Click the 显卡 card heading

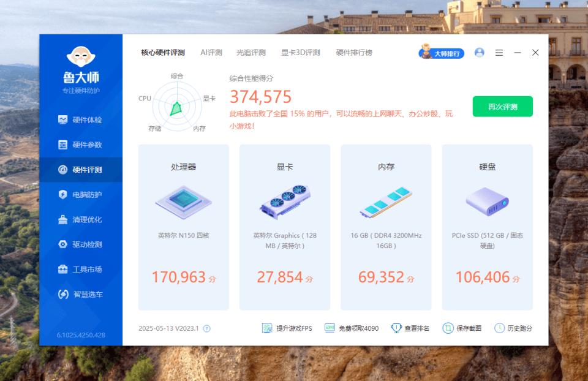tap(285, 167)
